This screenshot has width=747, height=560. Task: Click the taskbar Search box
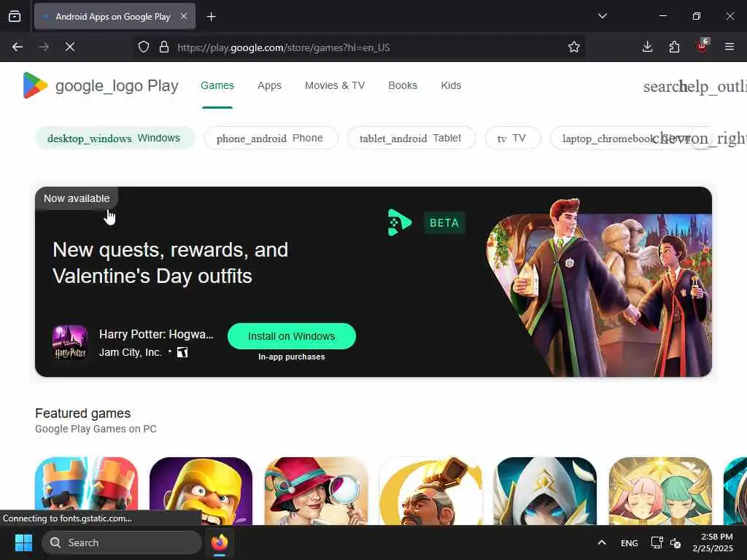(122, 542)
